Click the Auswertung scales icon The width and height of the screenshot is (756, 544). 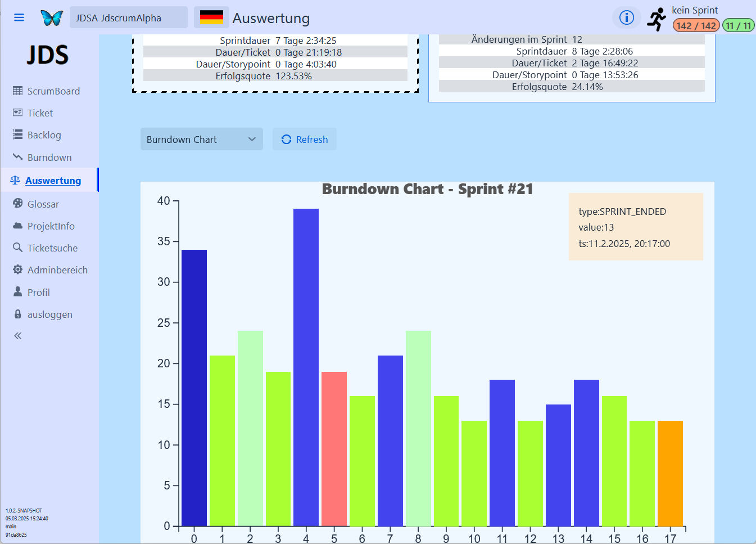15,180
